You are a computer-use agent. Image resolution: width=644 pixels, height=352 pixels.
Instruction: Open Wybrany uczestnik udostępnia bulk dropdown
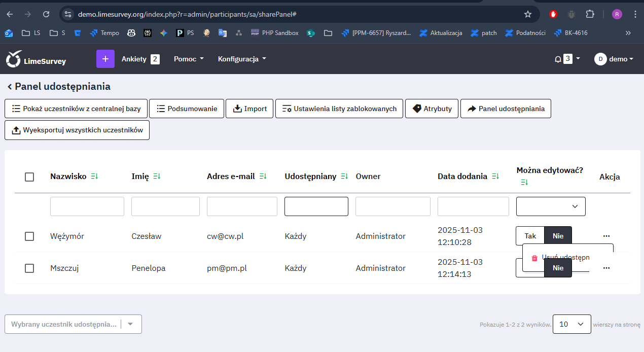click(73, 324)
